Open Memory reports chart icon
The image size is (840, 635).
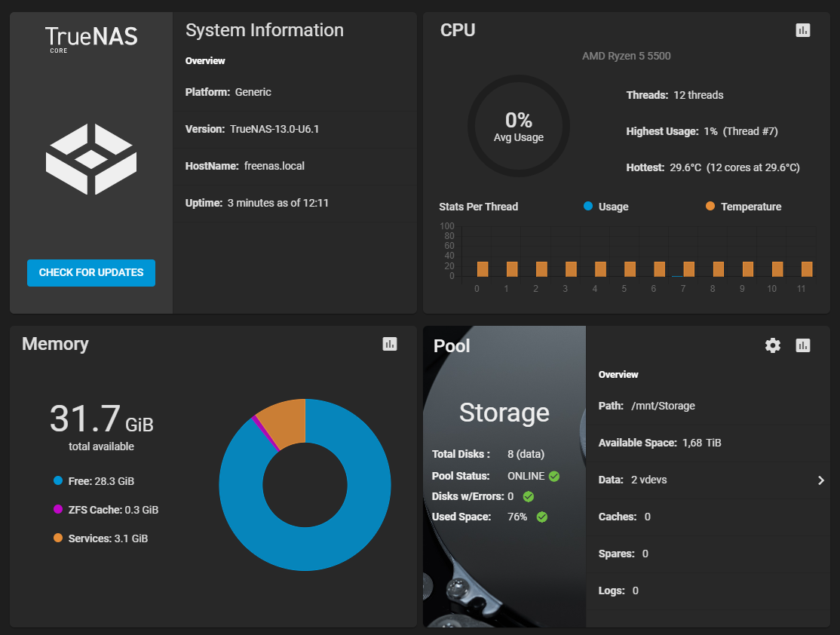click(390, 344)
